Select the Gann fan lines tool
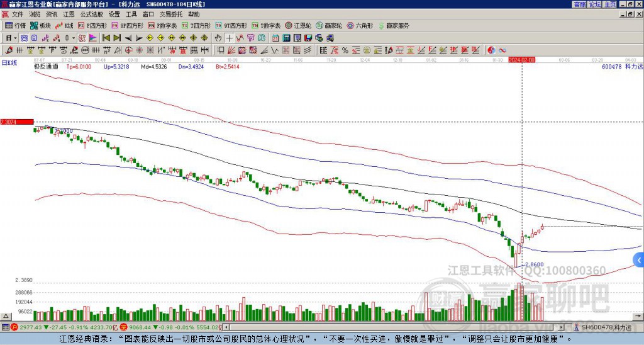The width and height of the screenshot is (644, 345). [231, 50]
